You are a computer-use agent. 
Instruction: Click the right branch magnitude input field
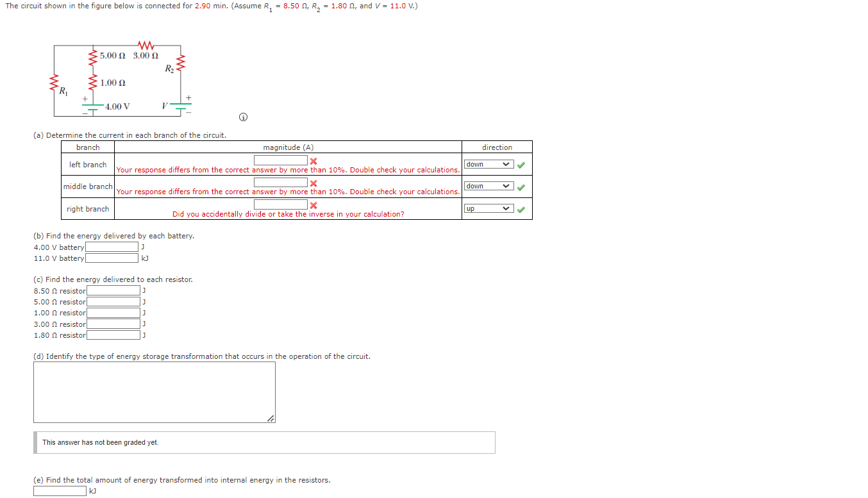tap(281, 204)
